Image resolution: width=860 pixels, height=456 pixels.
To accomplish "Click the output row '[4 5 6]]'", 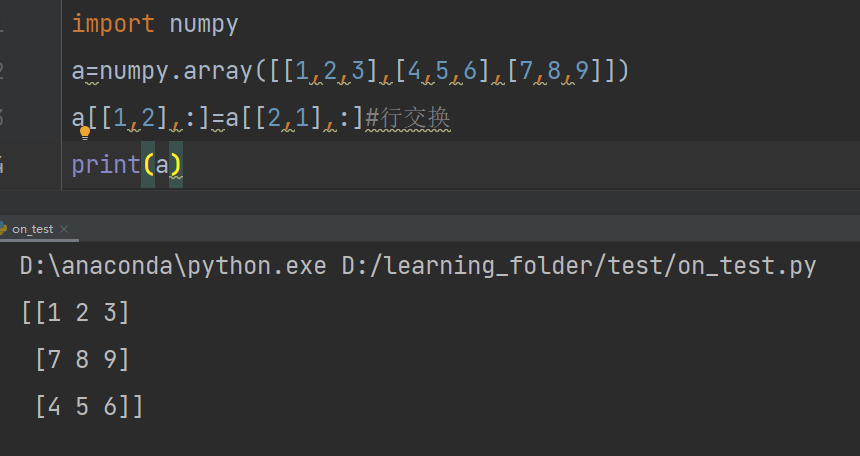I will [x=89, y=407].
